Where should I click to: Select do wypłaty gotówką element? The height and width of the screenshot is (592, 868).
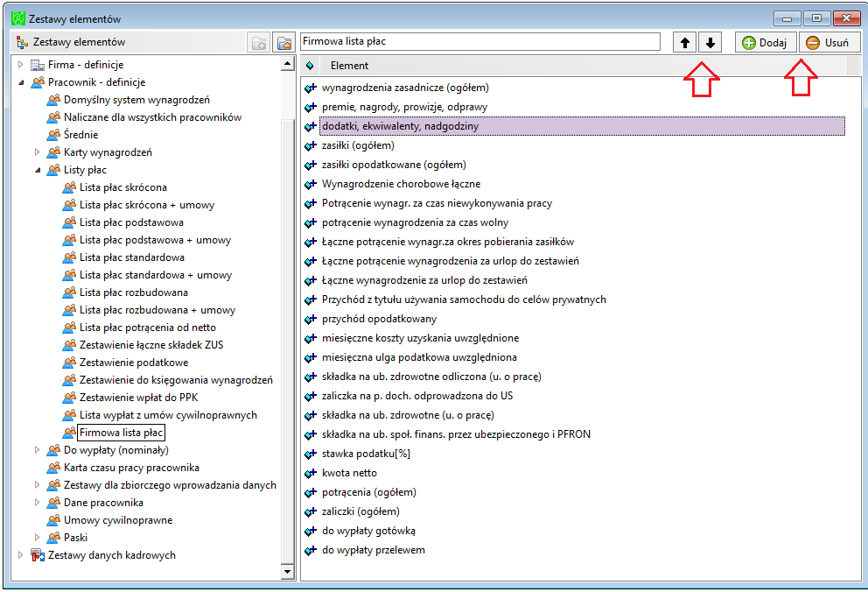(368, 531)
